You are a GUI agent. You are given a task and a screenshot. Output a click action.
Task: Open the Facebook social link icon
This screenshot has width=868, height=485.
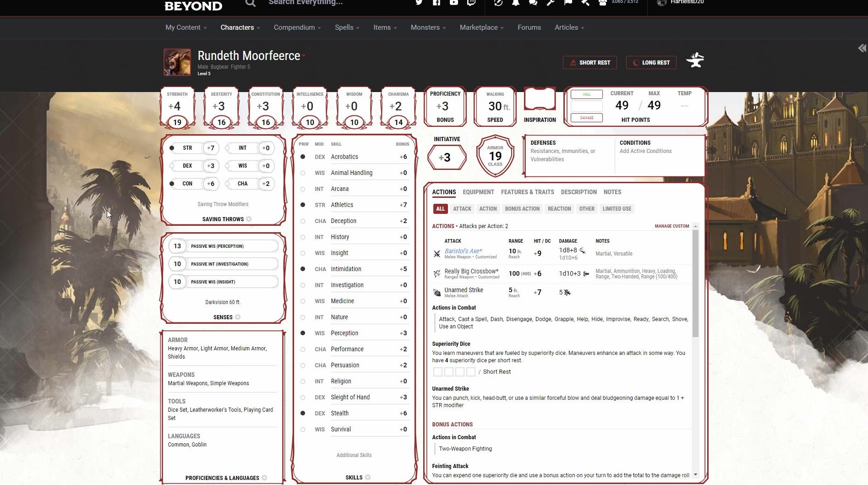[436, 2]
